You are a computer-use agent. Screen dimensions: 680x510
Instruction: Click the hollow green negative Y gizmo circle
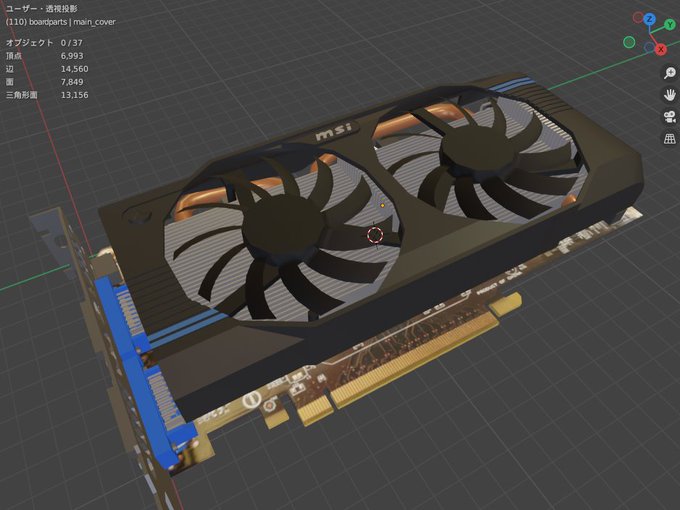tap(629, 42)
